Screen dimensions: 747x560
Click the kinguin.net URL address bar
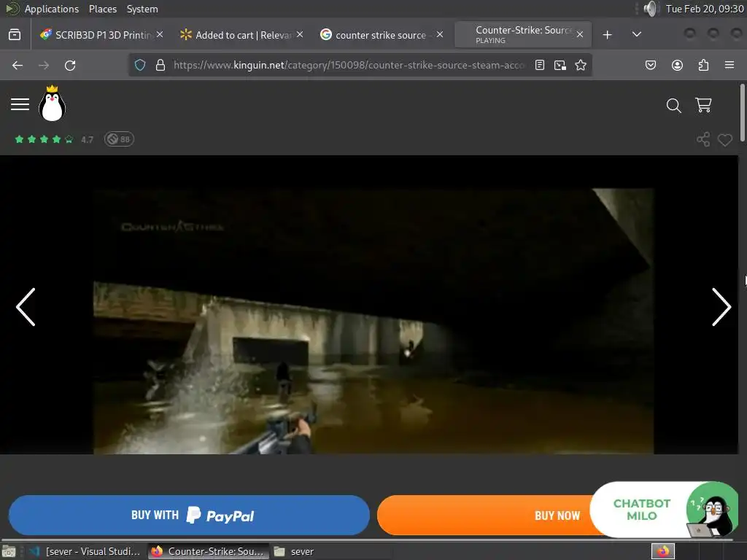(349, 65)
